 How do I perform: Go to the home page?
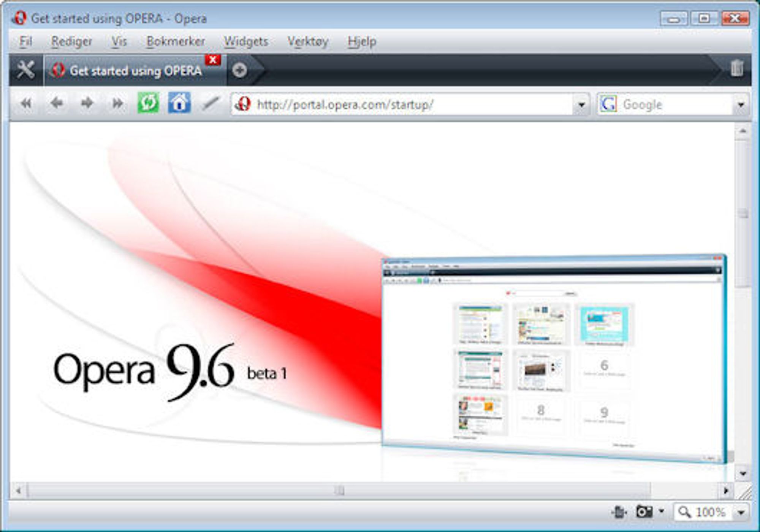(179, 103)
